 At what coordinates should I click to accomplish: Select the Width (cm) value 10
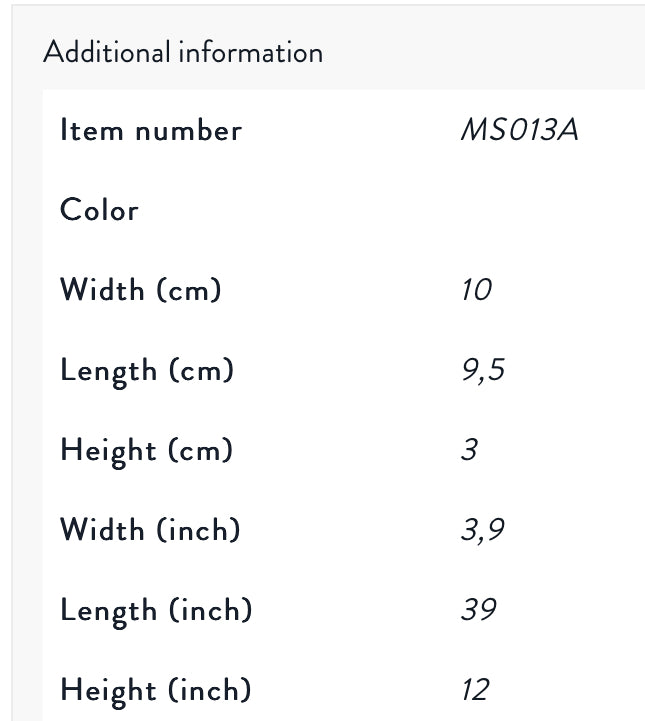click(477, 290)
